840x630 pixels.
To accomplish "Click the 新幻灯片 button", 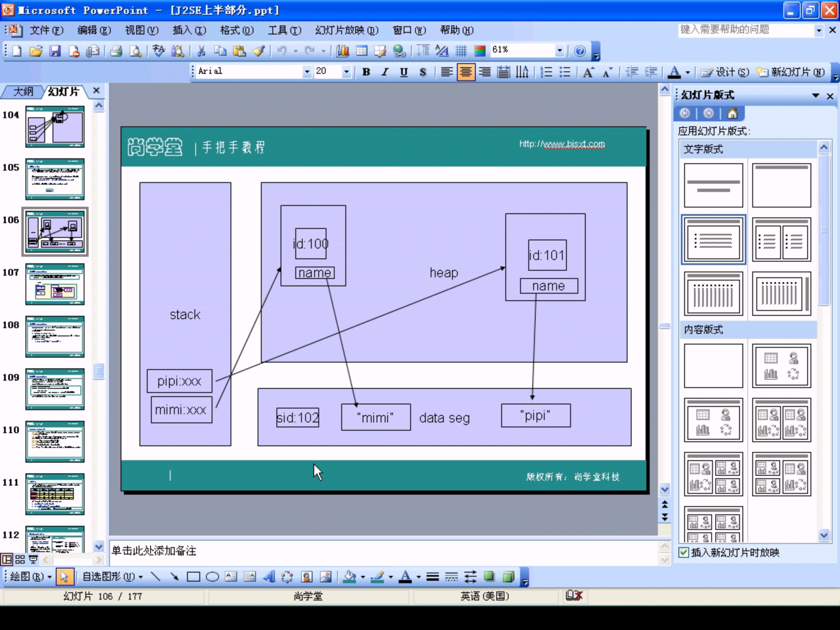I will 791,72.
